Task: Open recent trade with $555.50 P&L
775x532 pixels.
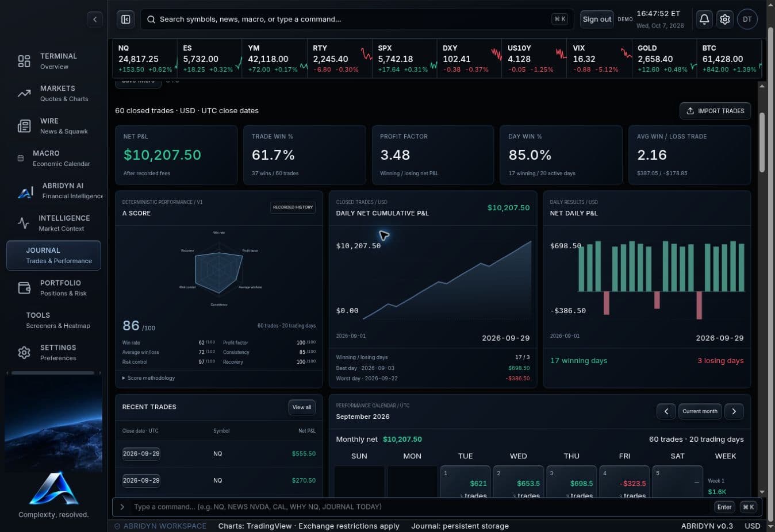Action: point(218,454)
